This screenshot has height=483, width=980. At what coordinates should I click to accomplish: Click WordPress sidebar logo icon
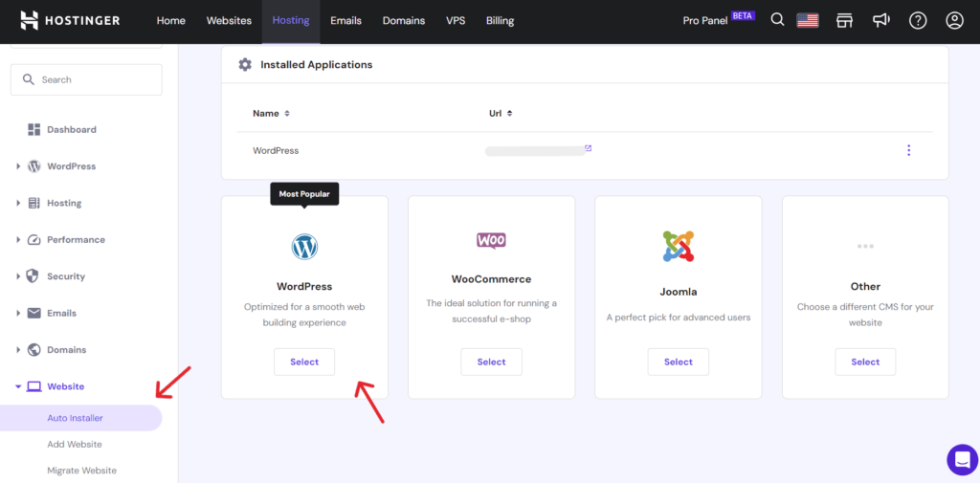(34, 166)
